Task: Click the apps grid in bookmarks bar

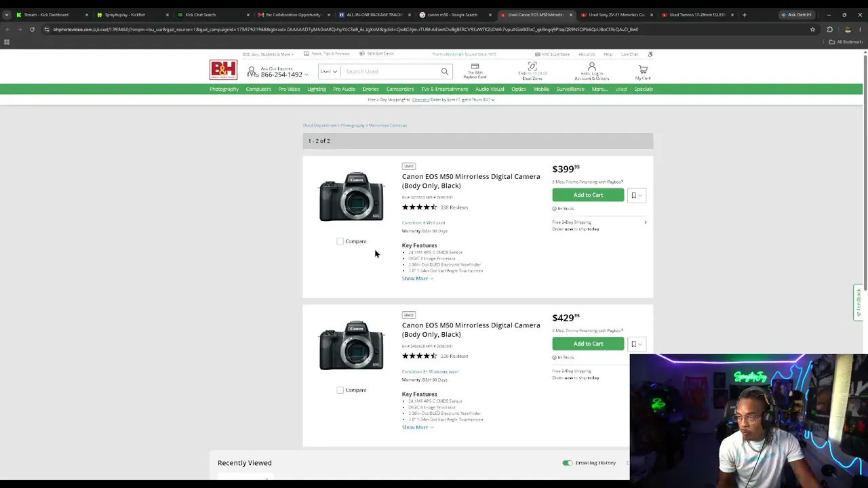Action: 7,42
